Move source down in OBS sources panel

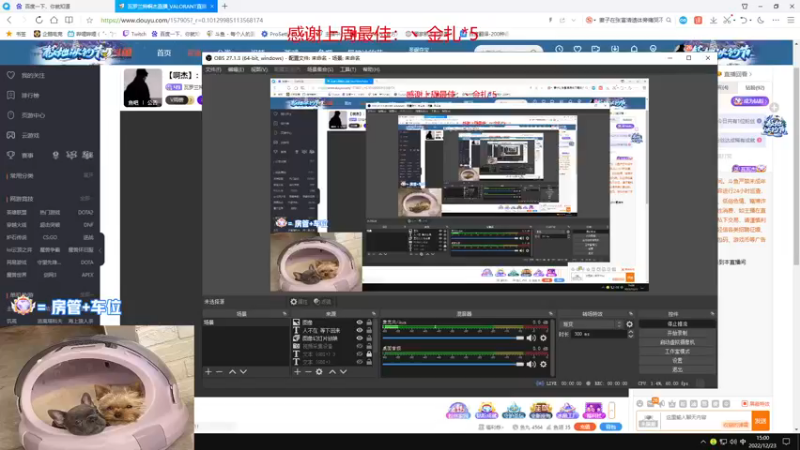pyautogui.click(x=343, y=372)
